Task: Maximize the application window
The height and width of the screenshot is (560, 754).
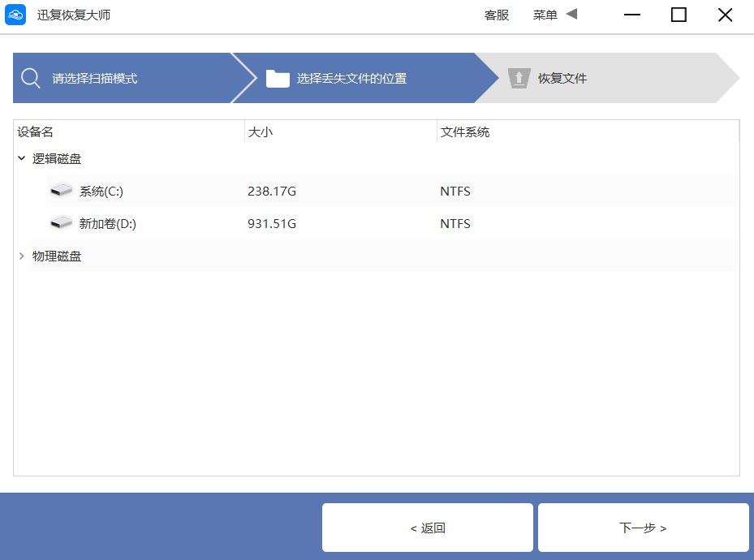Action: point(679,15)
